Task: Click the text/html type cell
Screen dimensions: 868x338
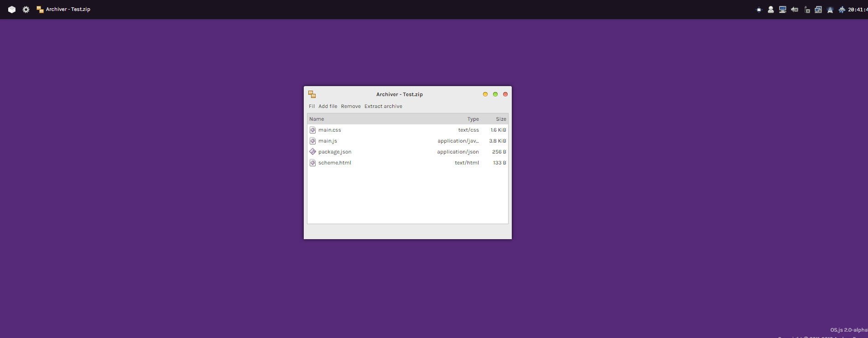Action: [467, 163]
